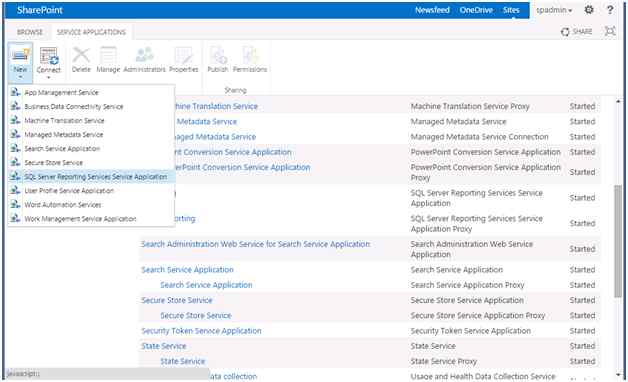Click the scrollbar down arrow

click(x=618, y=375)
